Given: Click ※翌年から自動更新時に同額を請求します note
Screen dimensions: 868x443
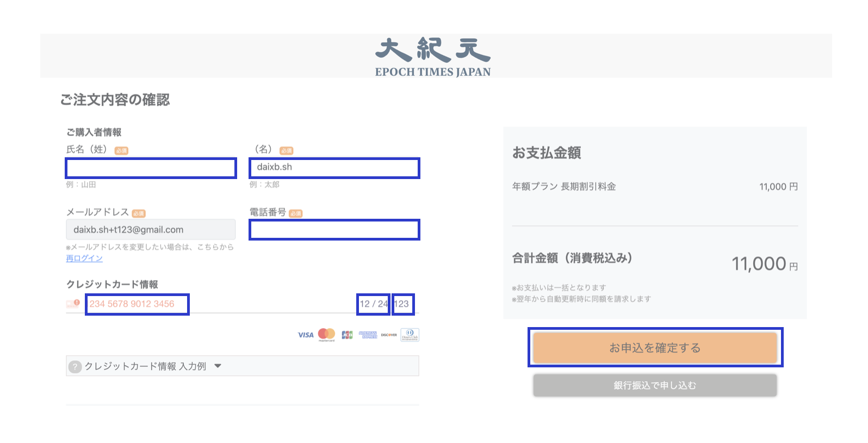Looking at the screenshot, I should click(x=581, y=299).
